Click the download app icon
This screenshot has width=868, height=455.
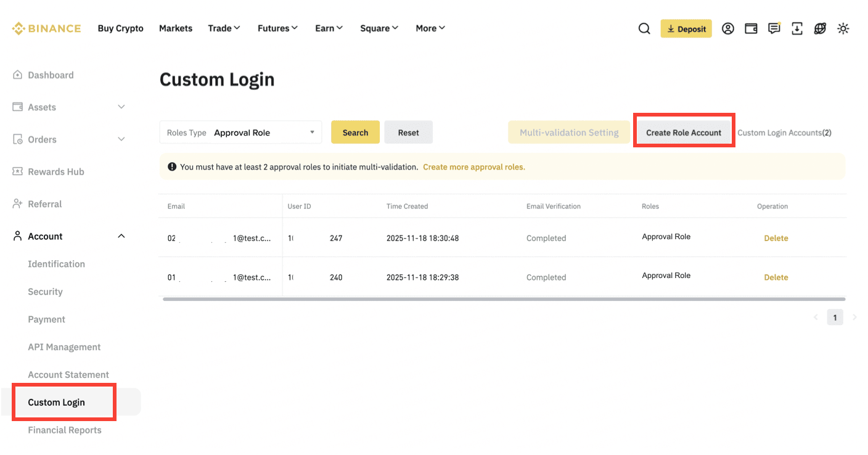(797, 28)
